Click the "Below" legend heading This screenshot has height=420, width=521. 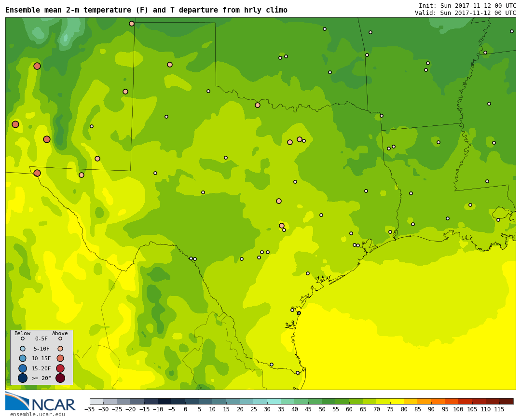pyautogui.click(x=22, y=333)
